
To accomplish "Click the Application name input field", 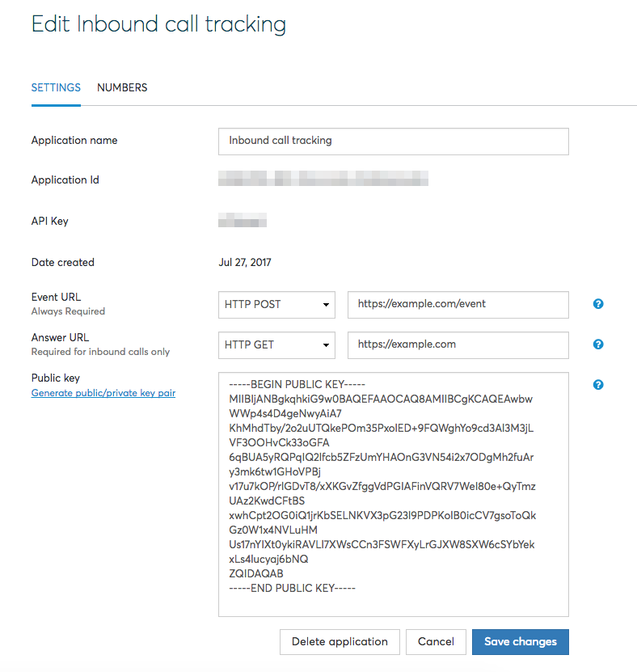I will 393,141.
